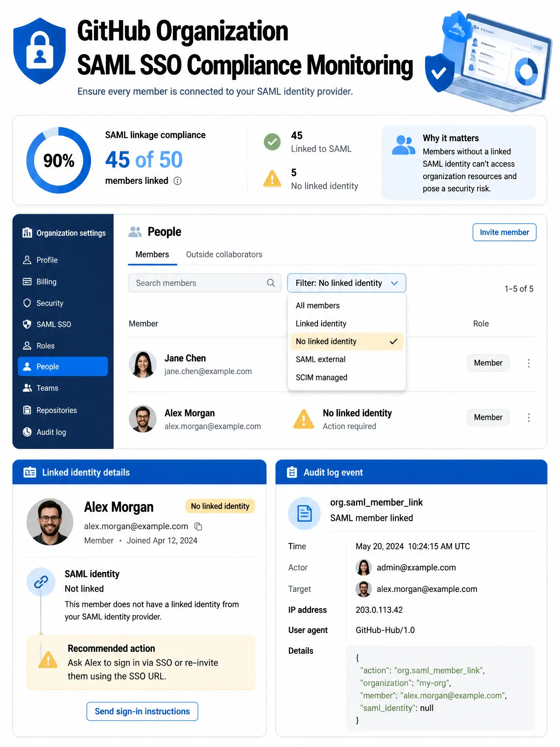Click Alex Morgan's avatar in members list
Image resolution: width=560 pixels, height=747 pixels.
(143, 419)
